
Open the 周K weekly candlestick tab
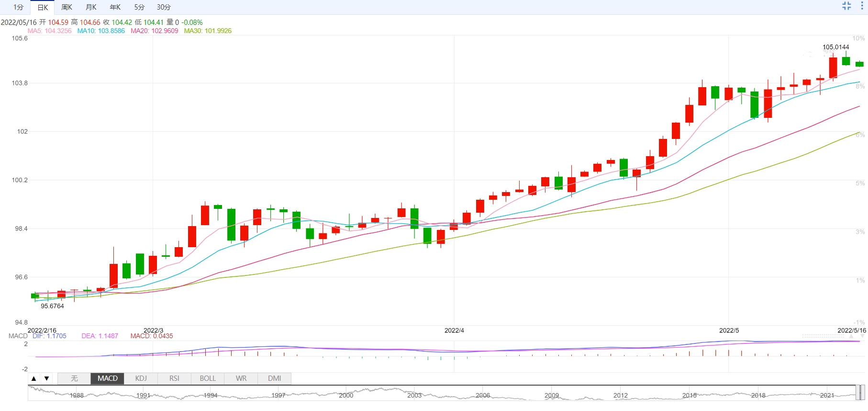tap(67, 7)
